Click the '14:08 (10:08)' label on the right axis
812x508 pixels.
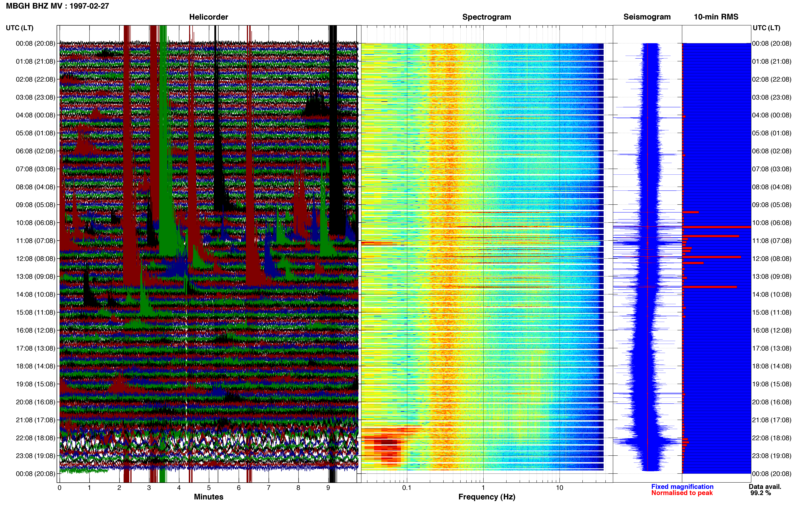coord(771,294)
